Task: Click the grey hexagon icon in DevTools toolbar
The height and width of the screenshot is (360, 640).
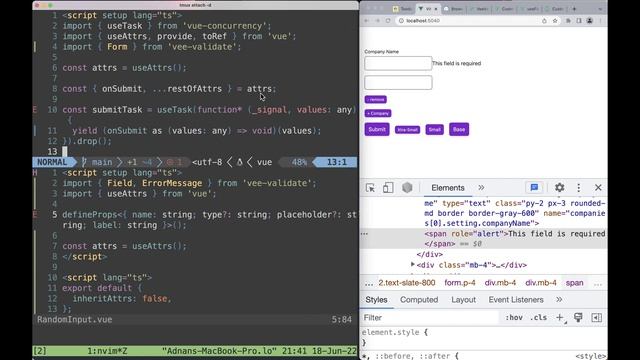Action: [407, 188]
